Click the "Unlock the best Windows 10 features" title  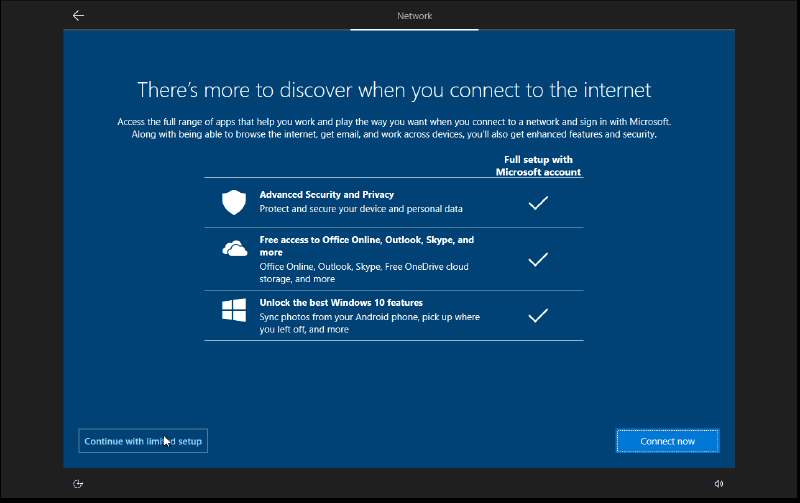(341, 303)
